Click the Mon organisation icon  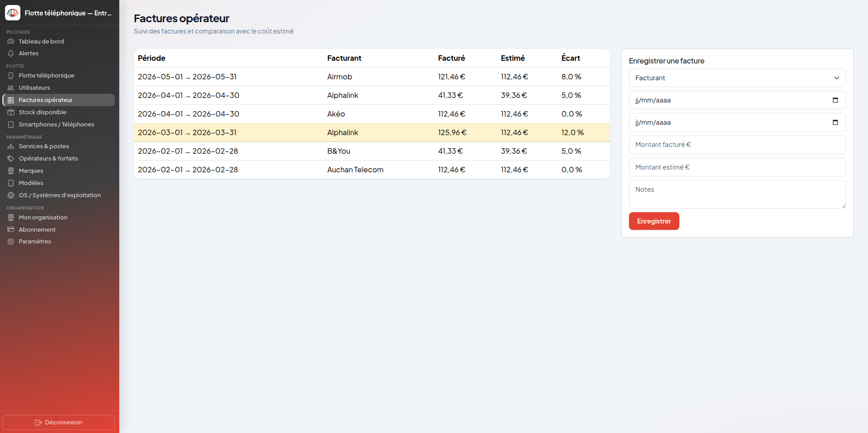coord(11,218)
